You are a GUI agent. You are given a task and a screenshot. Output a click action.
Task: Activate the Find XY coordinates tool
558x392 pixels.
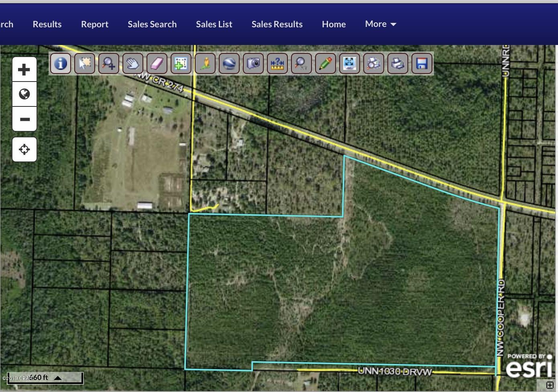(301, 63)
